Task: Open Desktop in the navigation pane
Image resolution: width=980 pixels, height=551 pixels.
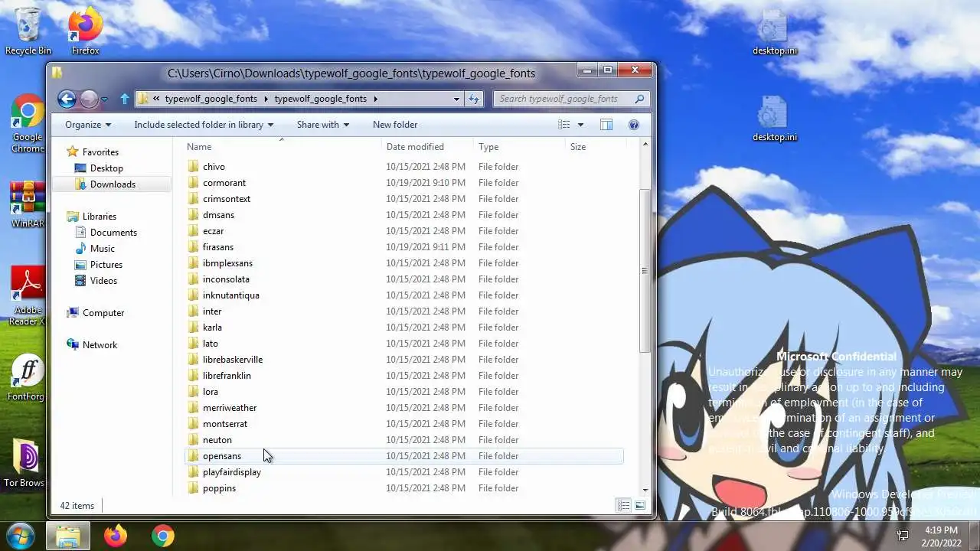Action: pos(106,168)
